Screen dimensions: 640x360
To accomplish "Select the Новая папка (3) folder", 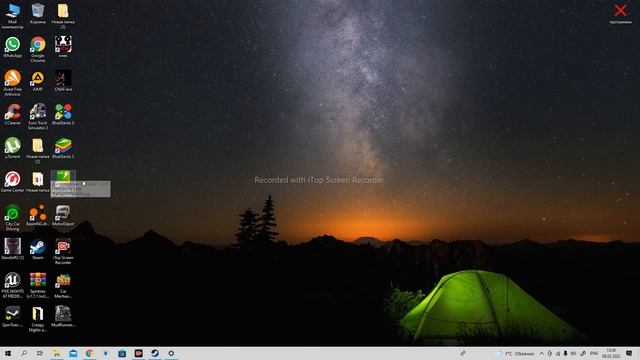I will pos(63,16).
